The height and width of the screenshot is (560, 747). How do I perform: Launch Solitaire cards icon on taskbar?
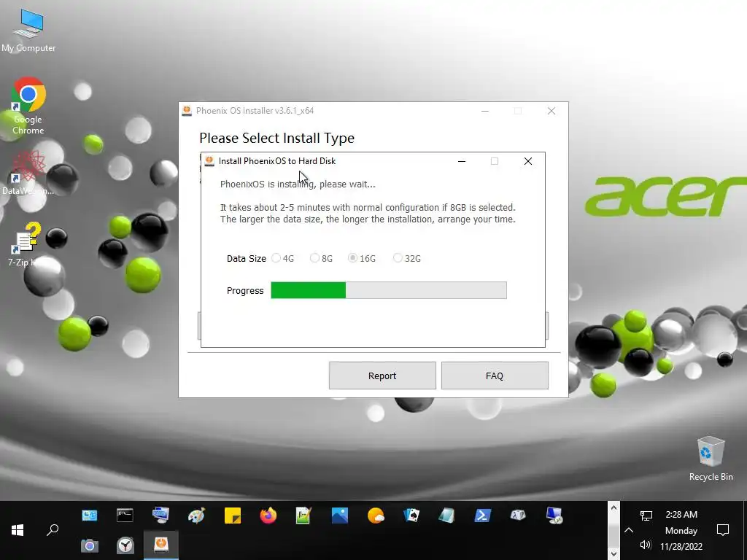(x=411, y=516)
